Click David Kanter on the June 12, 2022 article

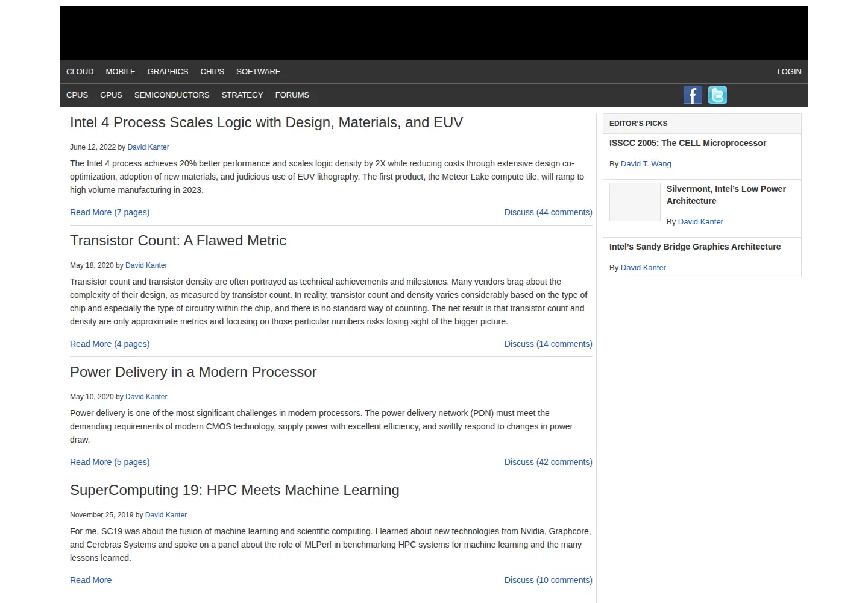click(148, 147)
